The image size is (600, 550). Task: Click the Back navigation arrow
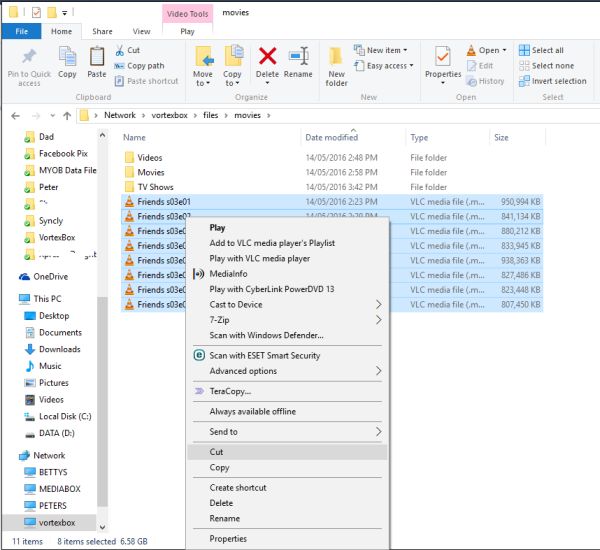pyautogui.click(x=15, y=116)
